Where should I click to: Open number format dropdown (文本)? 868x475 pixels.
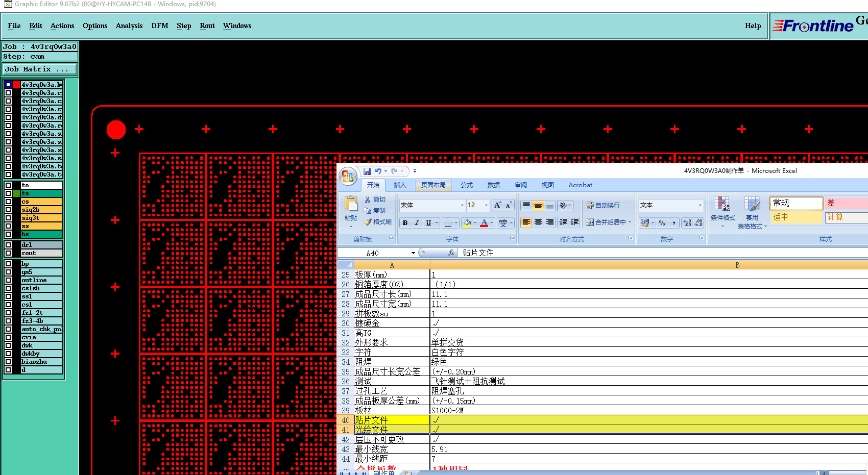(x=700, y=205)
